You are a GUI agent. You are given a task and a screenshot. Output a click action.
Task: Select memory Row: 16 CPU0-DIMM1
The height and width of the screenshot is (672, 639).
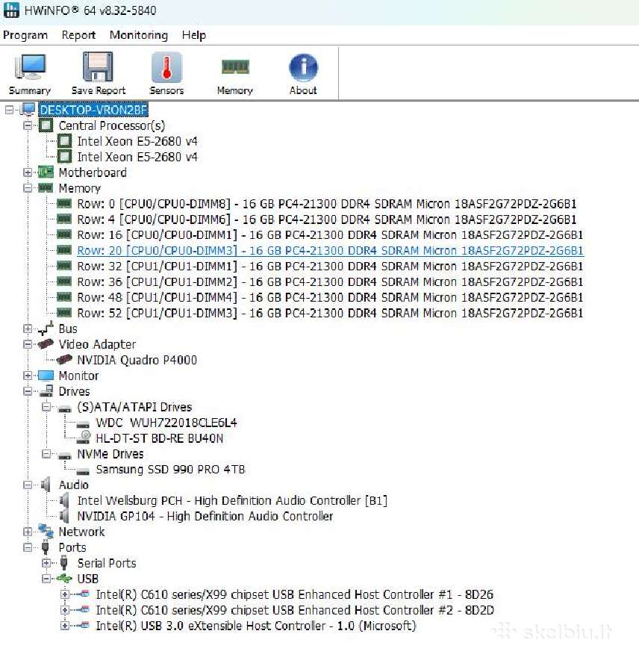(x=330, y=235)
